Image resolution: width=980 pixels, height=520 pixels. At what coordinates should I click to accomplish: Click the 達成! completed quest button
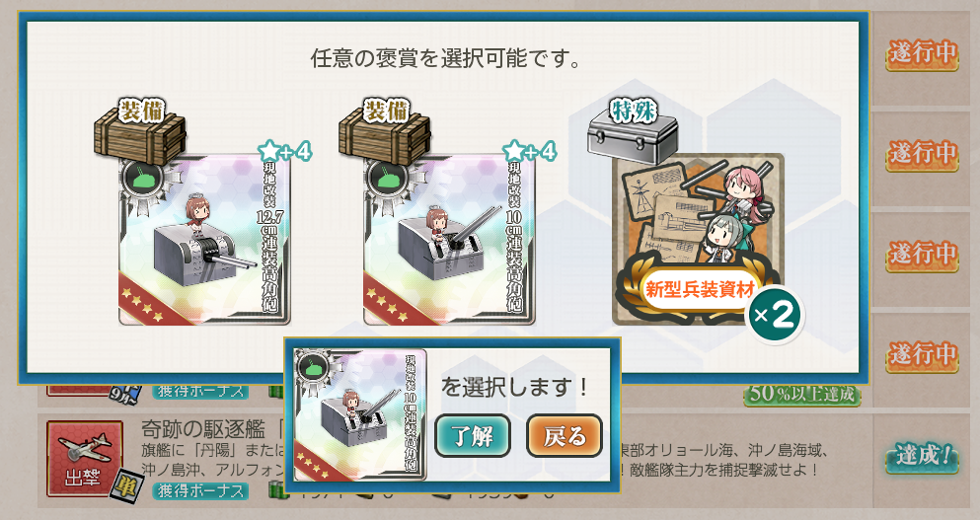click(x=922, y=456)
